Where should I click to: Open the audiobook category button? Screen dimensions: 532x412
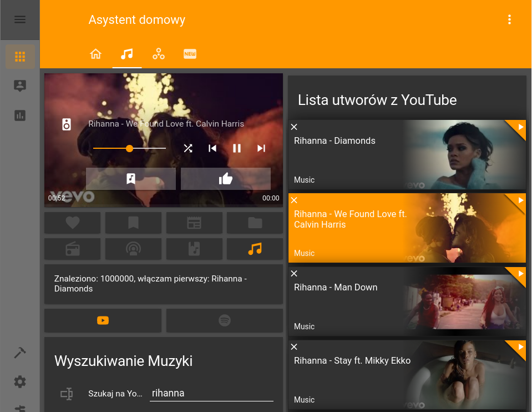pyautogui.click(x=194, y=249)
